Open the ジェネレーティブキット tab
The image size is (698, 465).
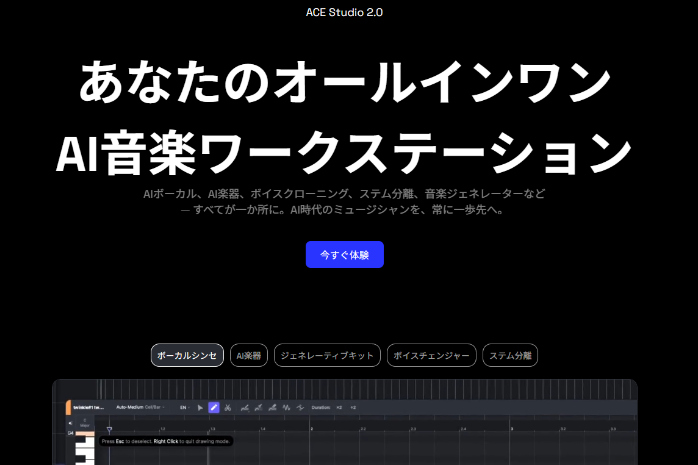coord(327,355)
